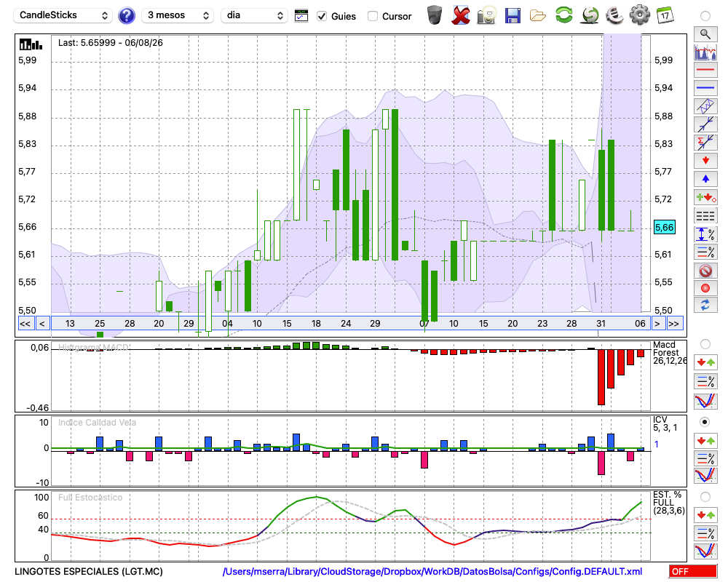Select the Full Estocastico panel radio button

pos(705,497)
